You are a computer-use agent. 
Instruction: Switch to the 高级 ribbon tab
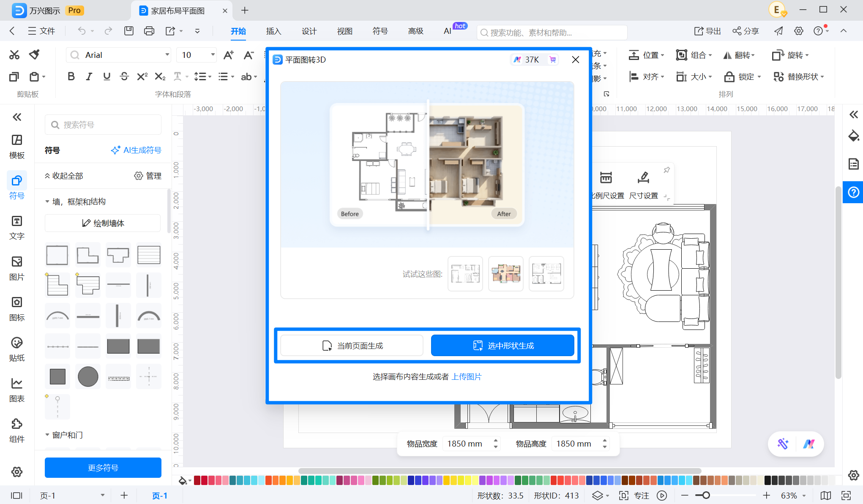(x=415, y=31)
